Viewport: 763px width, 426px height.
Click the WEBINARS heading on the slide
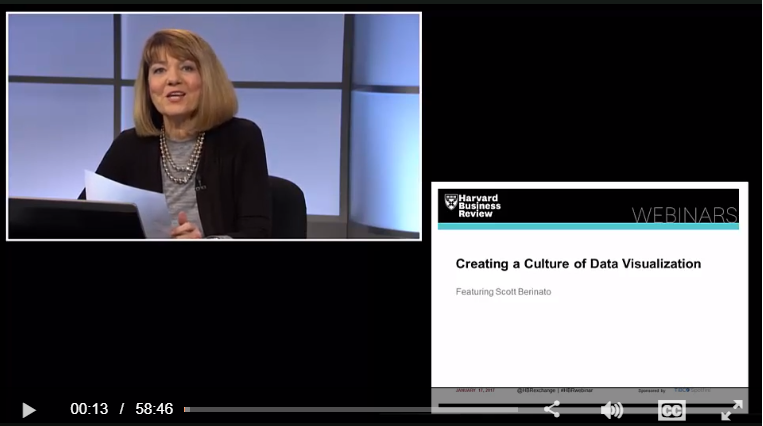[x=684, y=215]
